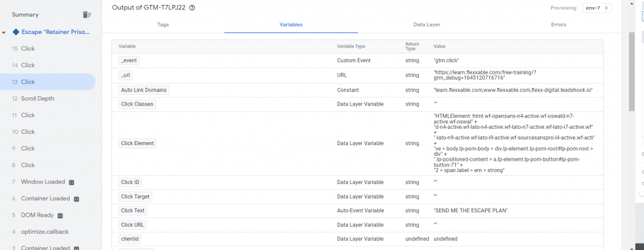Open help icon next to GTM-T7LPJ22
Viewport: 644px width, 250px height.
(x=192, y=8)
